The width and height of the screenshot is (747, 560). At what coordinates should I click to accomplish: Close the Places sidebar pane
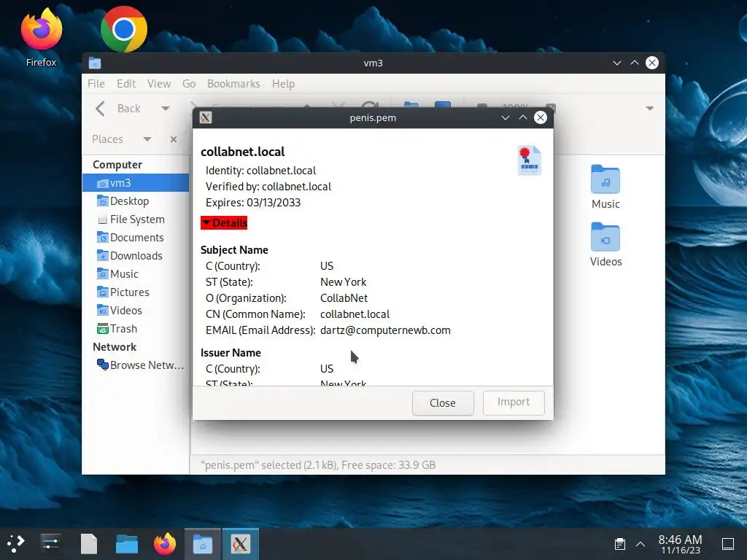[x=174, y=139]
